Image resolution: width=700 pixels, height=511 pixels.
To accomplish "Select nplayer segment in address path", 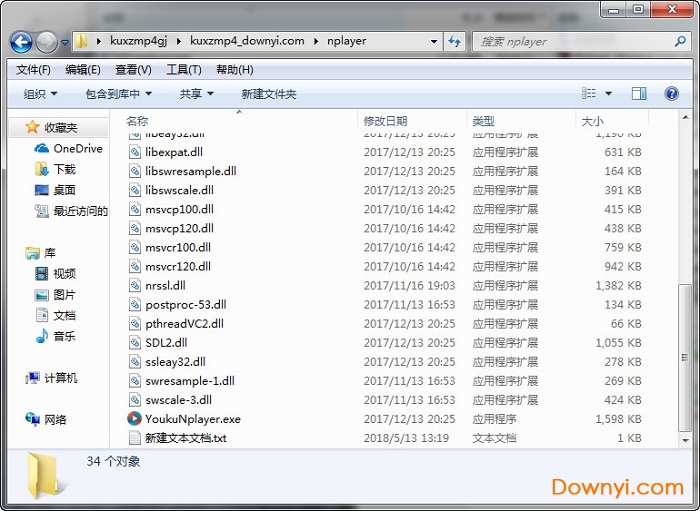I will pos(346,41).
